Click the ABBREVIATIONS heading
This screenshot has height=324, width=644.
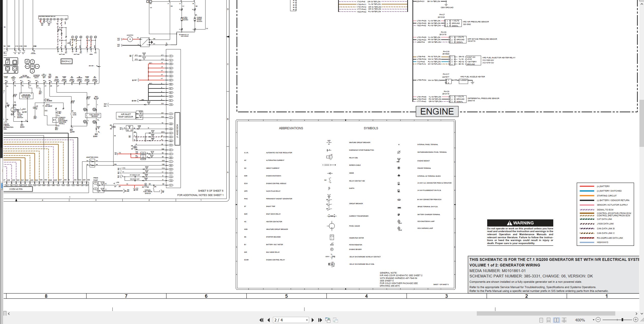pyautogui.click(x=291, y=128)
